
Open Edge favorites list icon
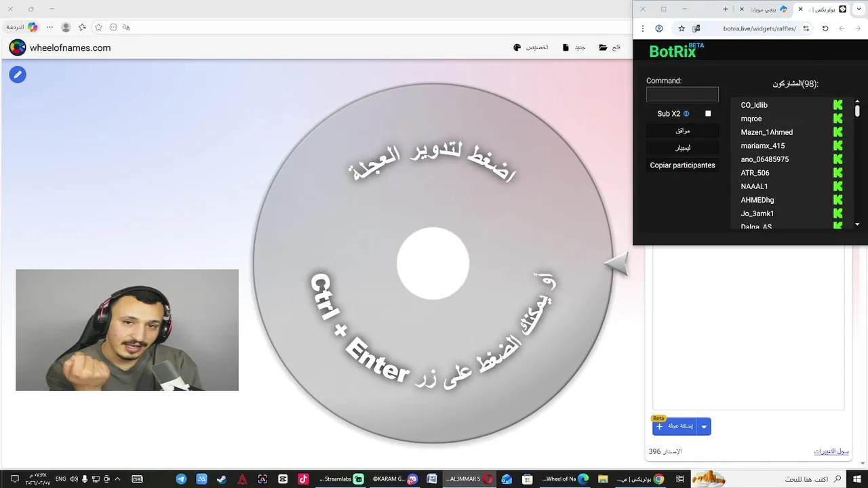click(82, 27)
